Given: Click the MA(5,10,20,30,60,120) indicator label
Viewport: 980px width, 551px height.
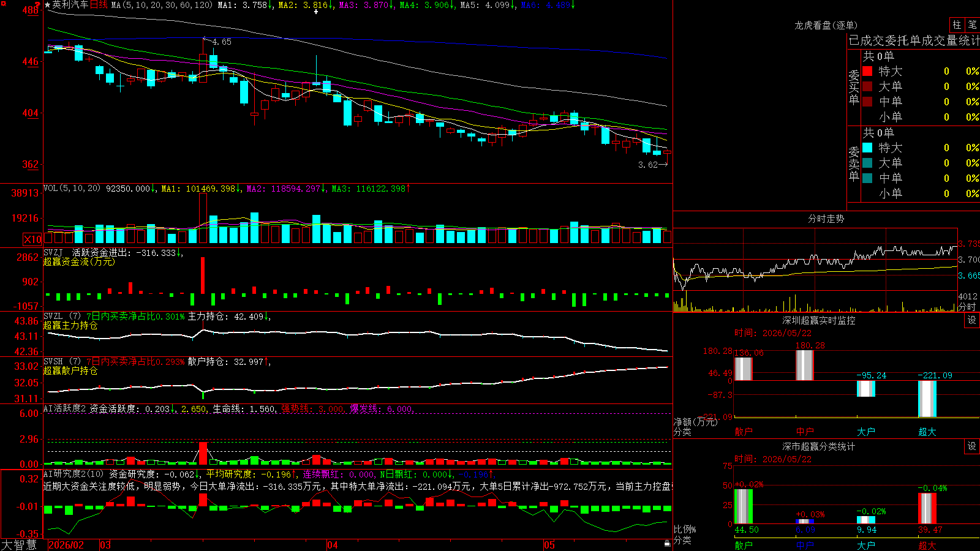Looking at the screenshot, I should pyautogui.click(x=162, y=5).
